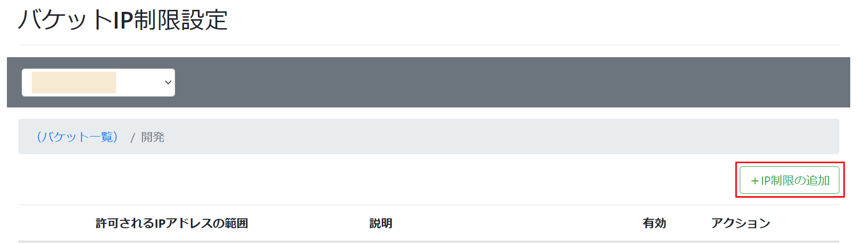Click the 説明 column header

point(381,223)
